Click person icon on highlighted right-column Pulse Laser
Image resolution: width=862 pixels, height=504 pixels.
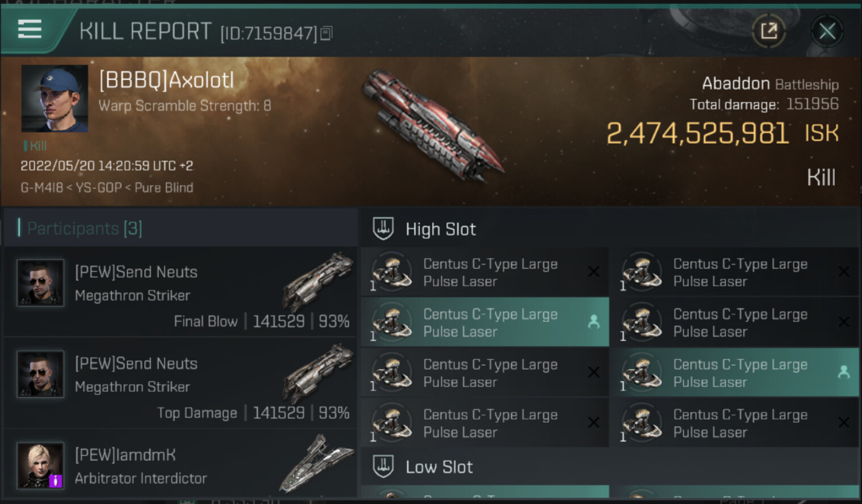click(x=844, y=372)
